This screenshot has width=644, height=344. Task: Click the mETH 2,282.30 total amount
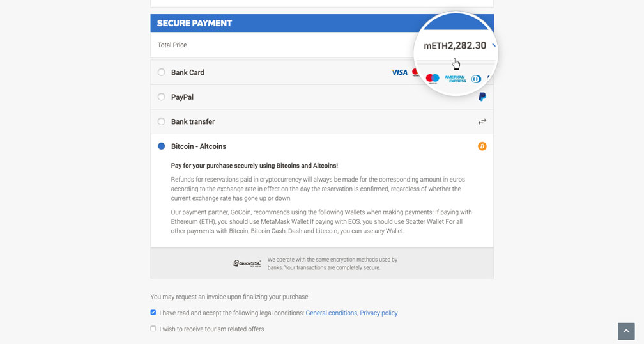point(455,46)
